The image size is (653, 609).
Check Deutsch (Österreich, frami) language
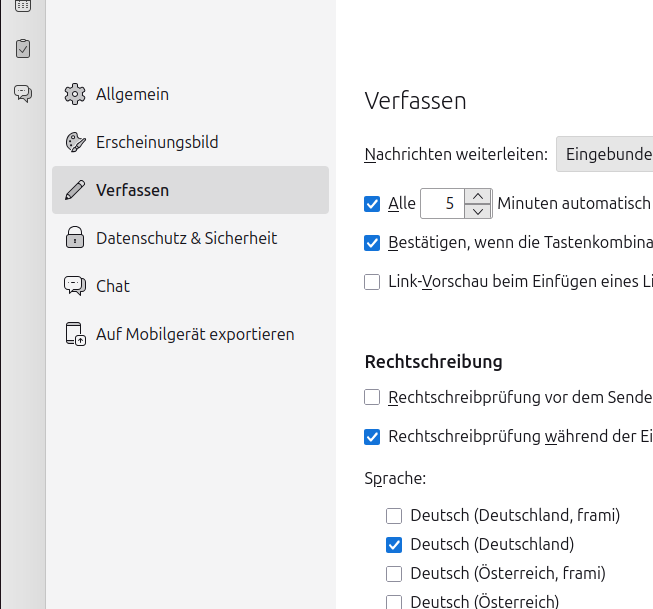[394, 574]
